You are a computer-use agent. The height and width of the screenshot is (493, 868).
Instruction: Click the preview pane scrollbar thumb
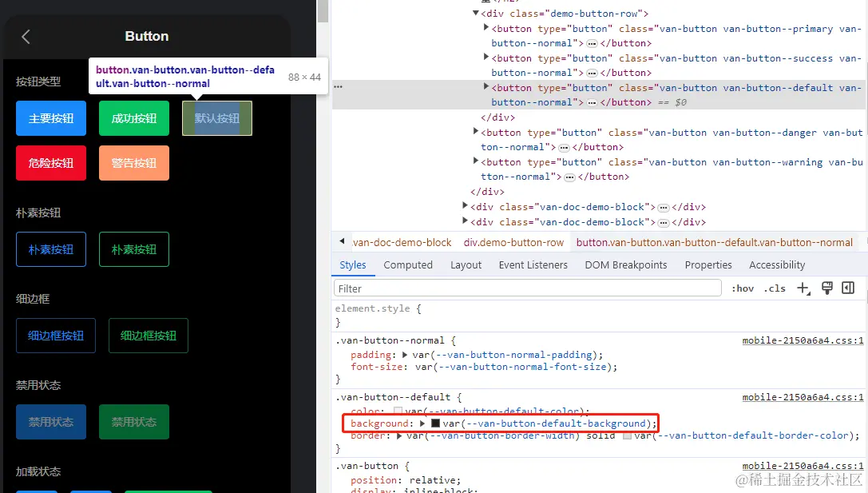[323, 11]
